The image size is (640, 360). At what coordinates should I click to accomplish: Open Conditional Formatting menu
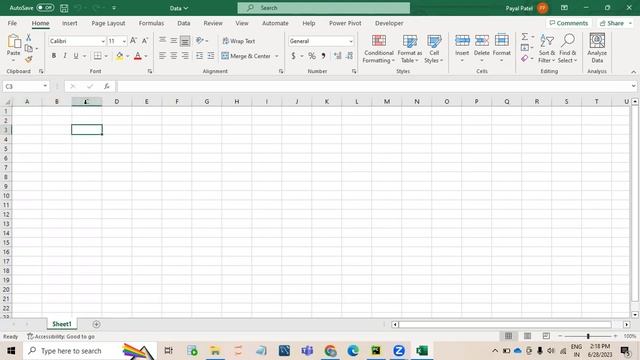pyautogui.click(x=379, y=49)
